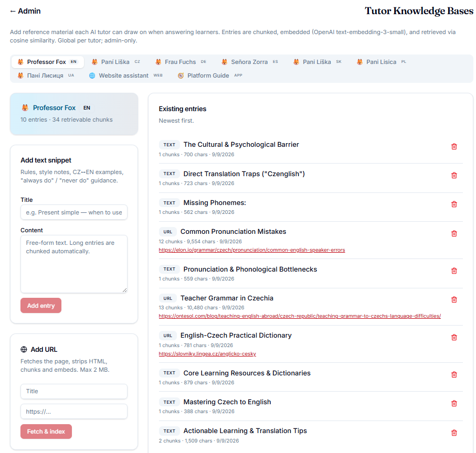Image resolution: width=476 pixels, height=453 pixels.
Task: Click 'The Cultural & Psychological Barrier' title
Action: 241,145
